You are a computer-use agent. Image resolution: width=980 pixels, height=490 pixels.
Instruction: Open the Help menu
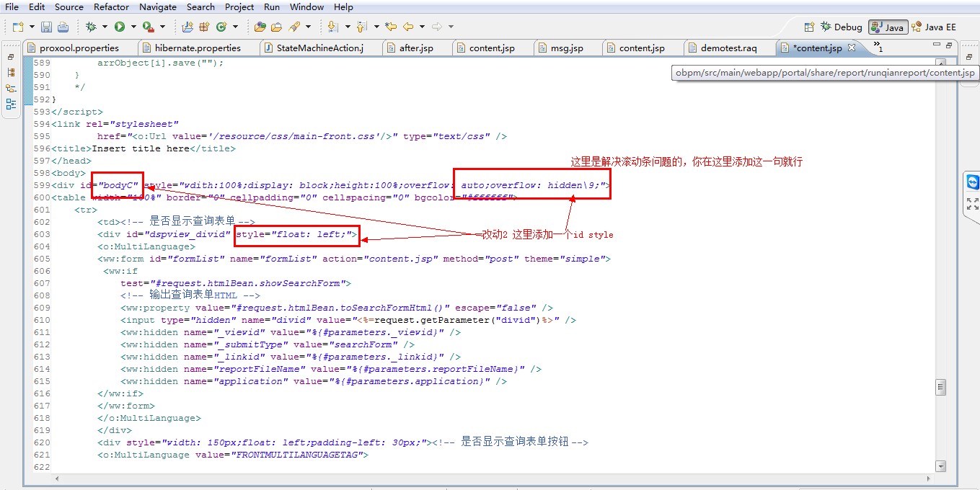pos(344,6)
